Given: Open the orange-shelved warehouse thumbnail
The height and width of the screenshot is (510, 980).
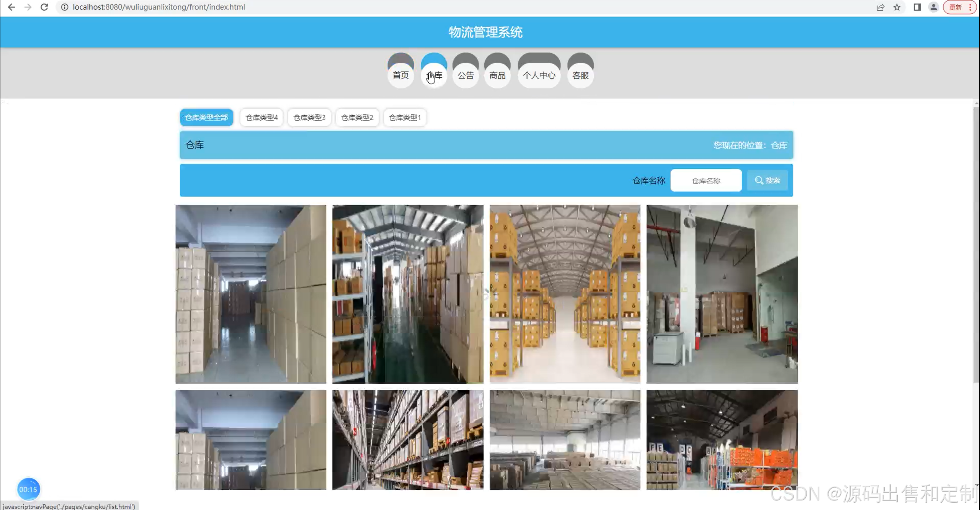Looking at the screenshot, I should tap(722, 440).
